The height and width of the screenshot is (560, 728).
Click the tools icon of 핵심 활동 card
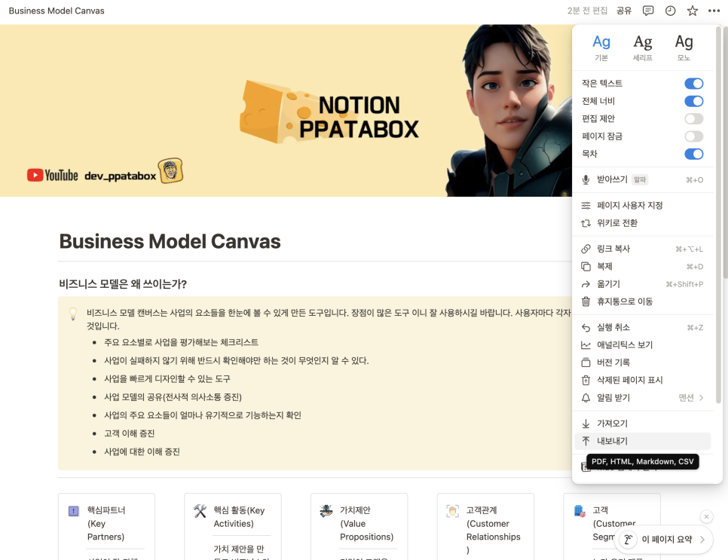point(200,511)
